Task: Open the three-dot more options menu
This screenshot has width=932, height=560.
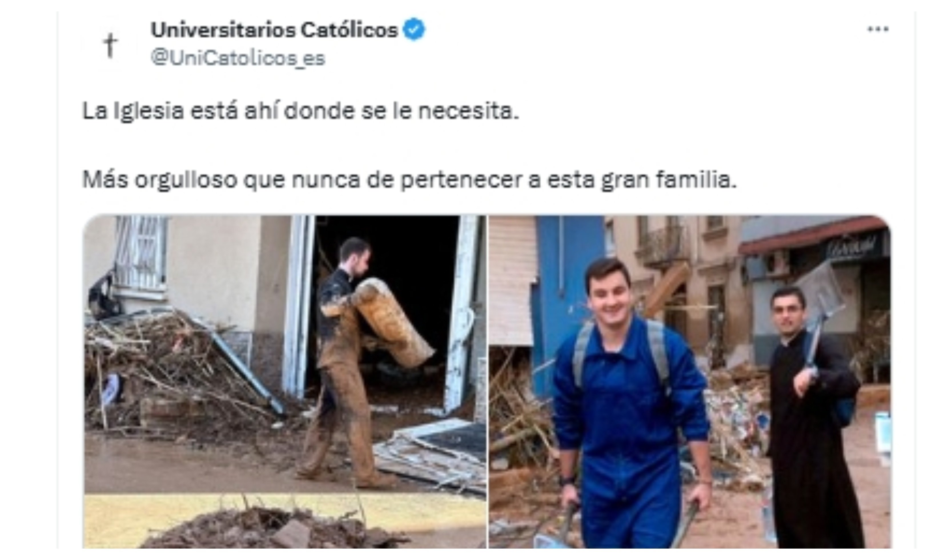Action: (x=878, y=29)
